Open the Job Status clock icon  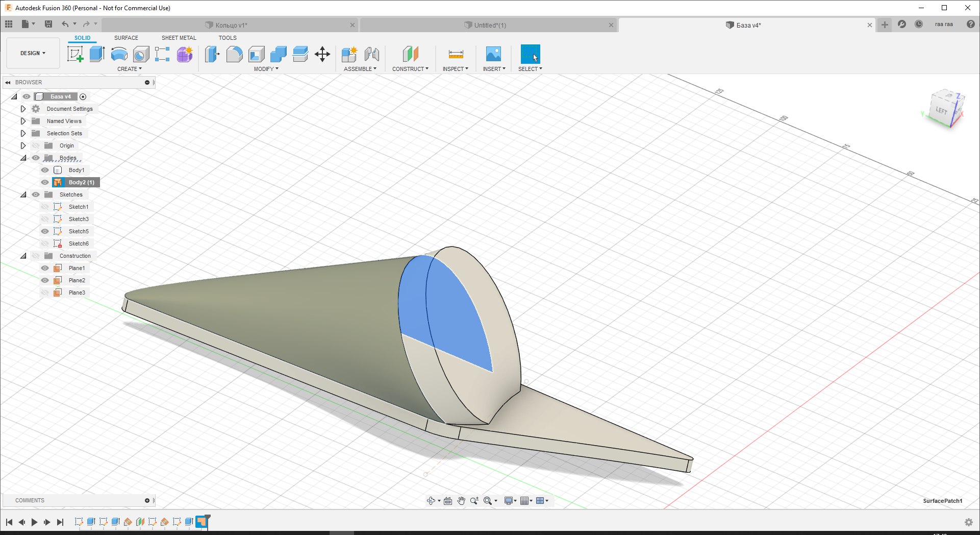tap(919, 24)
